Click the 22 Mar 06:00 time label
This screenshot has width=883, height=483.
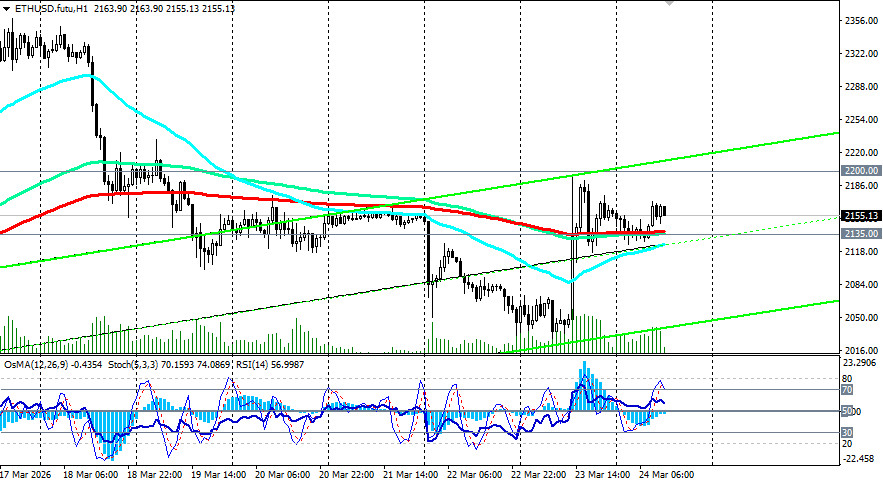click(475, 475)
